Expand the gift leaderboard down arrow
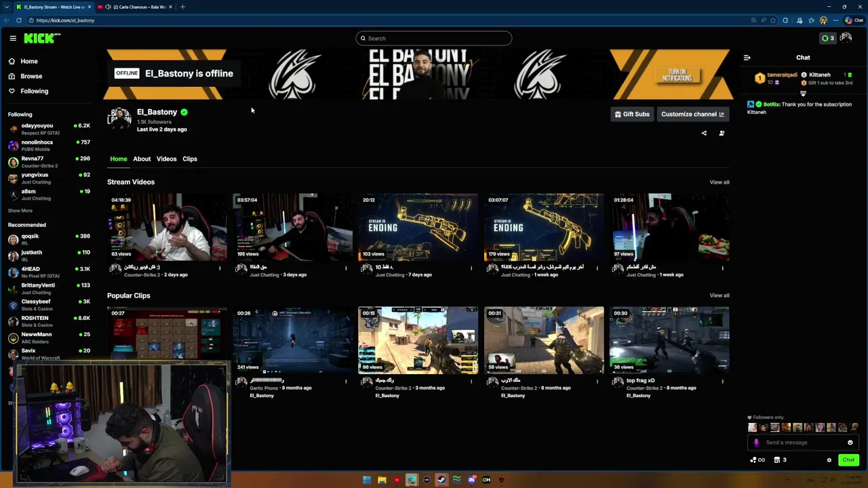Screen dimensions: 868x488 (x=803, y=94)
